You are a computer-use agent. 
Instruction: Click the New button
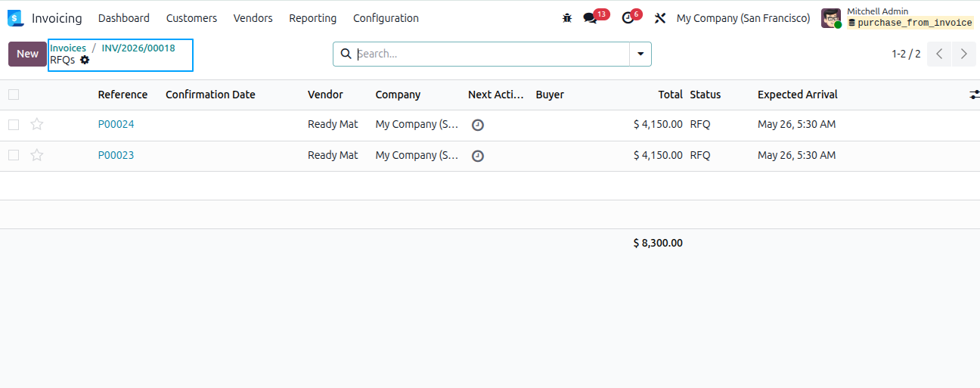point(27,54)
